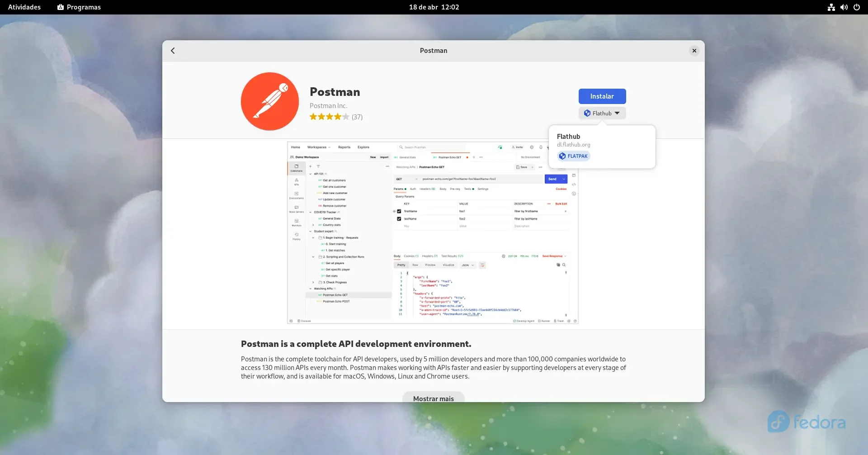Click the Postman app title text
Screen dimensions: 868x455
point(335,92)
